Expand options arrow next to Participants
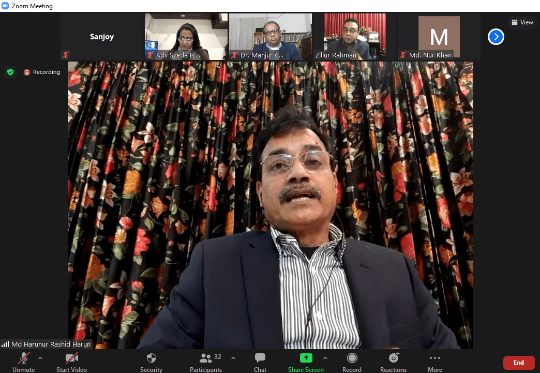The height and width of the screenshot is (373, 540). [x=233, y=358]
